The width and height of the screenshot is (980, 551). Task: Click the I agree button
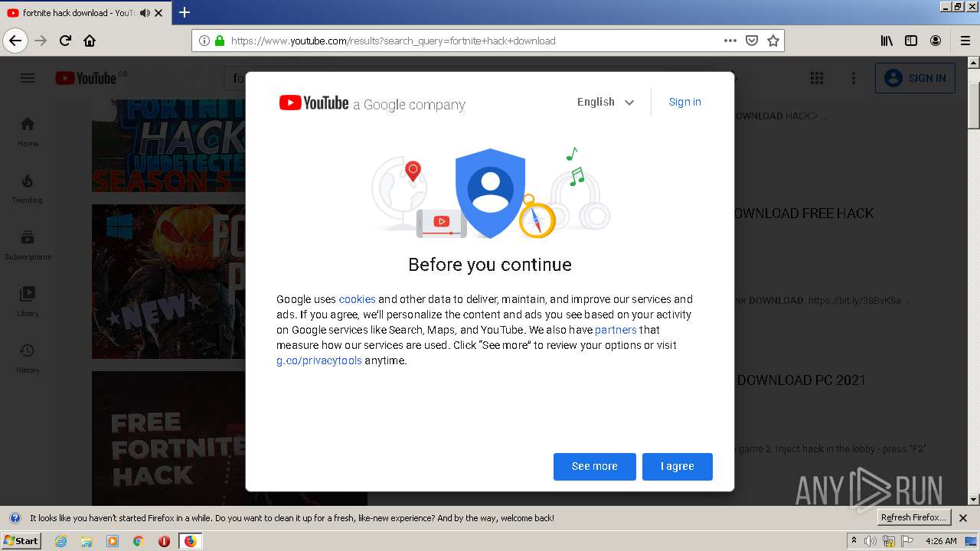coord(677,466)
